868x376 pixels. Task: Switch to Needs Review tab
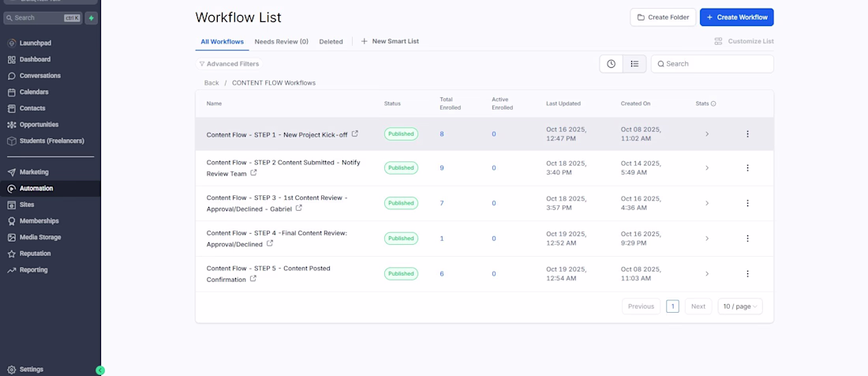[x=281, y=41]
